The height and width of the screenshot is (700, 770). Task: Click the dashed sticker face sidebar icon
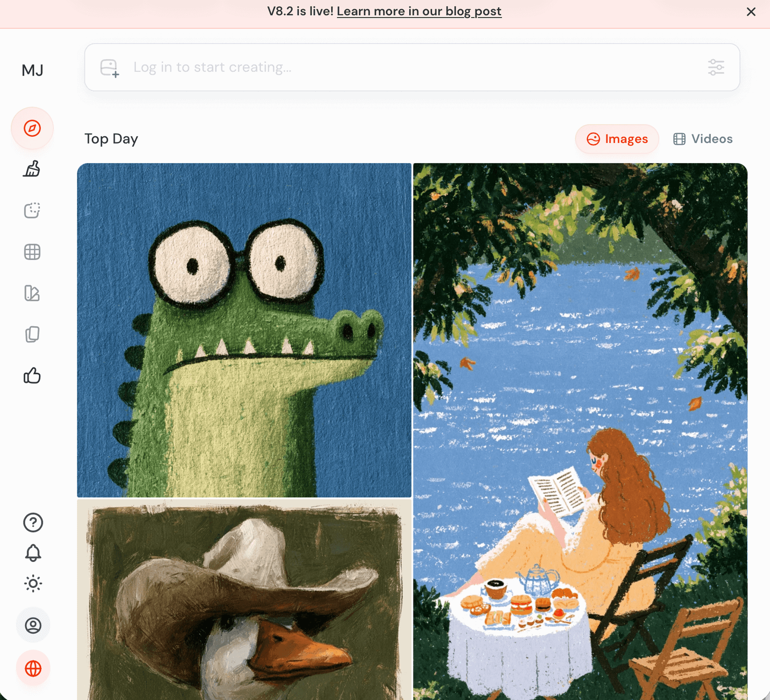32,210
